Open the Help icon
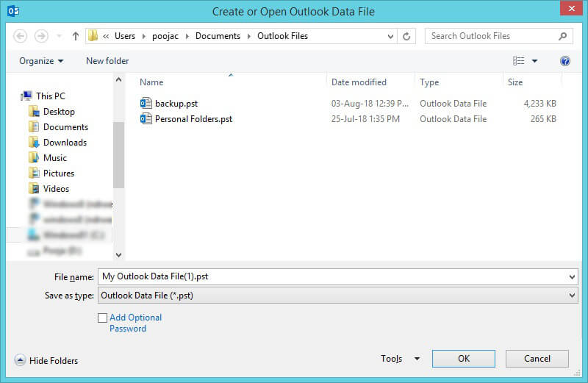This screenshot has width=588, height=383. (x=565, y=61)
